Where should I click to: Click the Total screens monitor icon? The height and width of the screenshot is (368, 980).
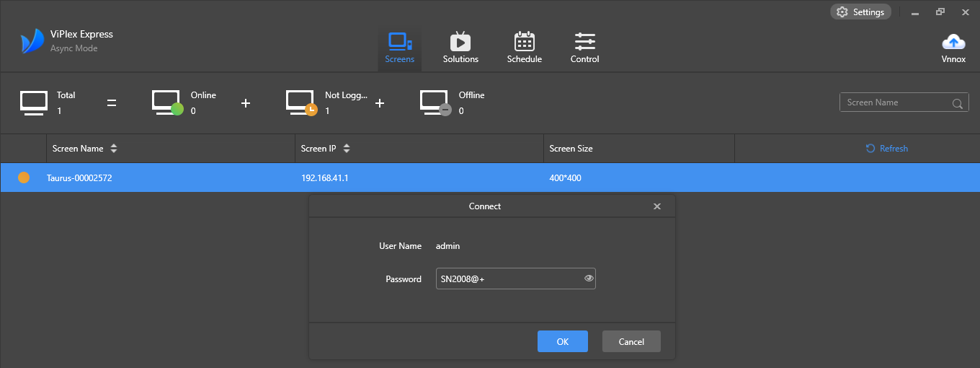[x=33, y=103]
